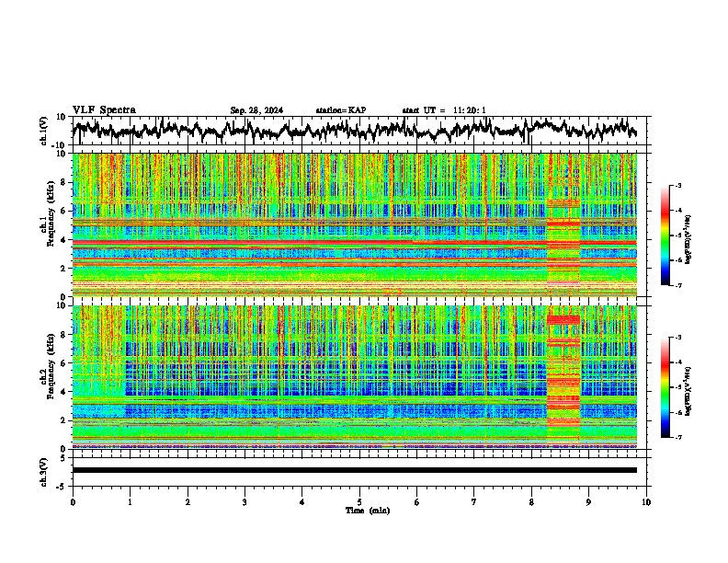Click the "-6" label on ch.2 color scale
The image size is (728, 563).
click(x=677, y=412)
